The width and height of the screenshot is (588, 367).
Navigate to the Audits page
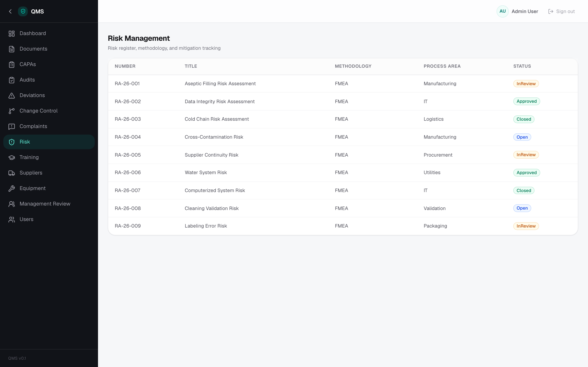[49, 80]
